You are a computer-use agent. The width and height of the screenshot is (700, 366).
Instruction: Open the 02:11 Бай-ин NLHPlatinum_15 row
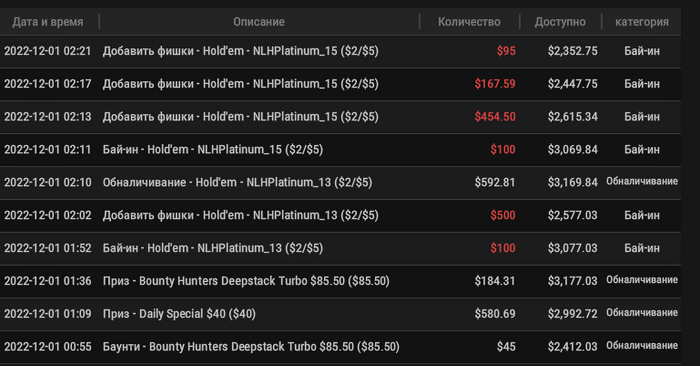340,150
